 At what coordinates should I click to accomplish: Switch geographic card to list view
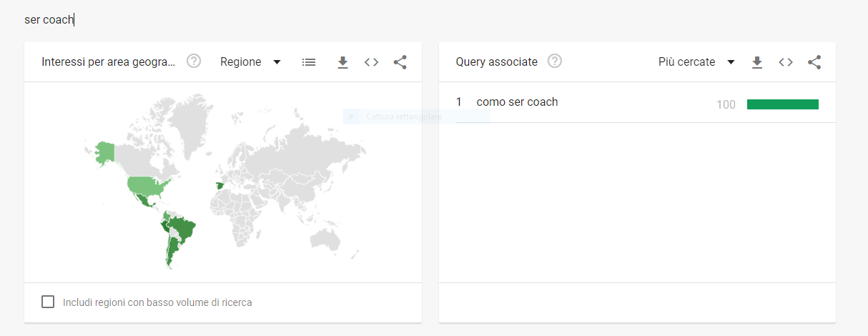click(x=309, y=62)
